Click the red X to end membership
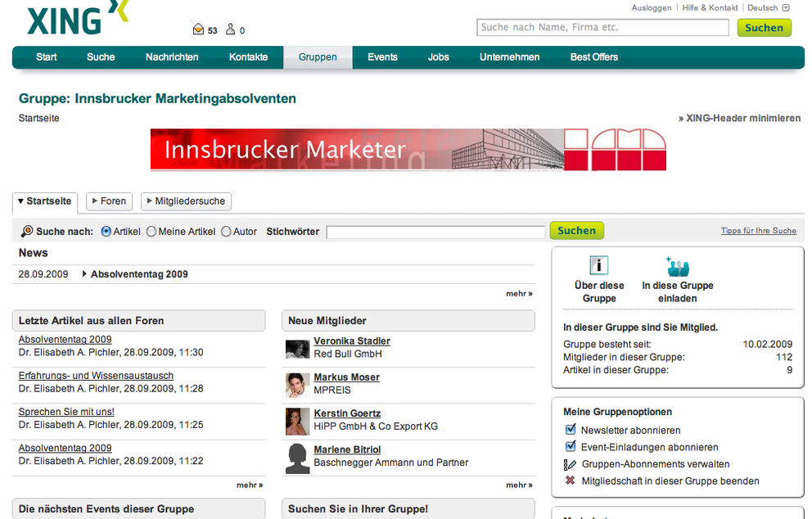The height and width of the screenshot is (519, 812). click(571, 481)
